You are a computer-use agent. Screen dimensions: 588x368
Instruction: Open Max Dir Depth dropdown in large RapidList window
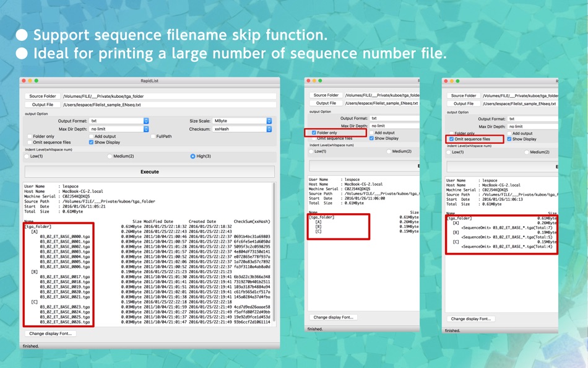pyautogui.click(x=119, y=129)
